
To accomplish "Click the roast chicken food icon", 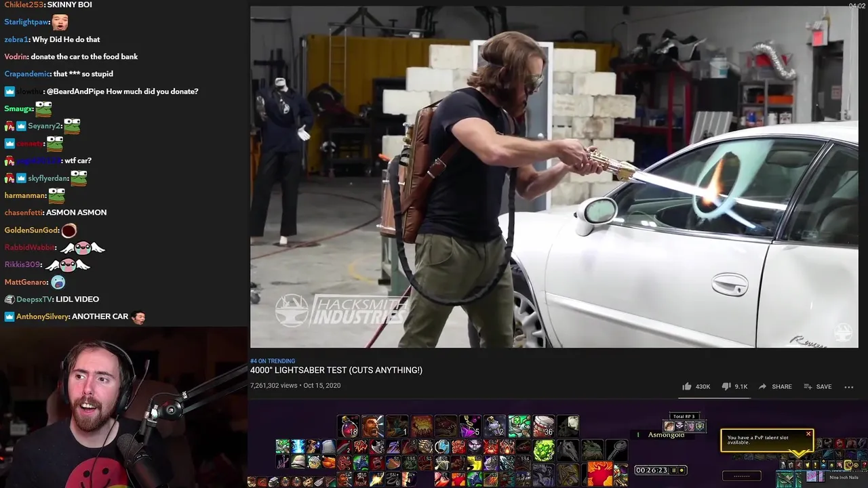I will point(329,462).
